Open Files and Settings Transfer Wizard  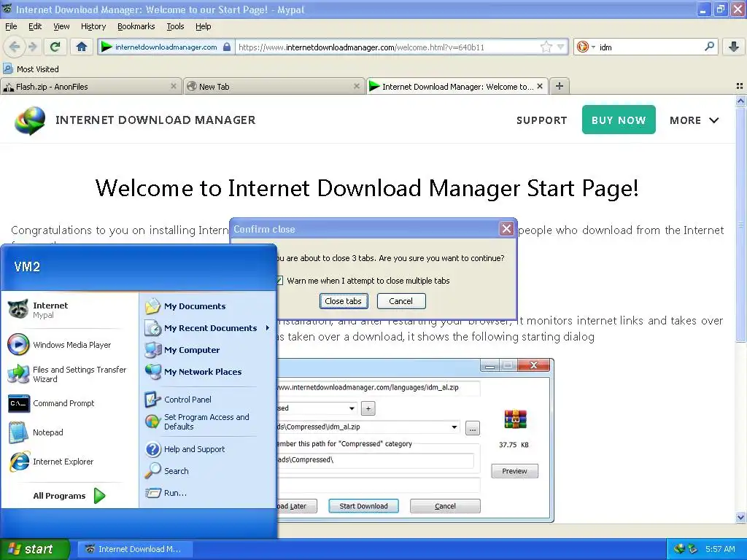69,374
